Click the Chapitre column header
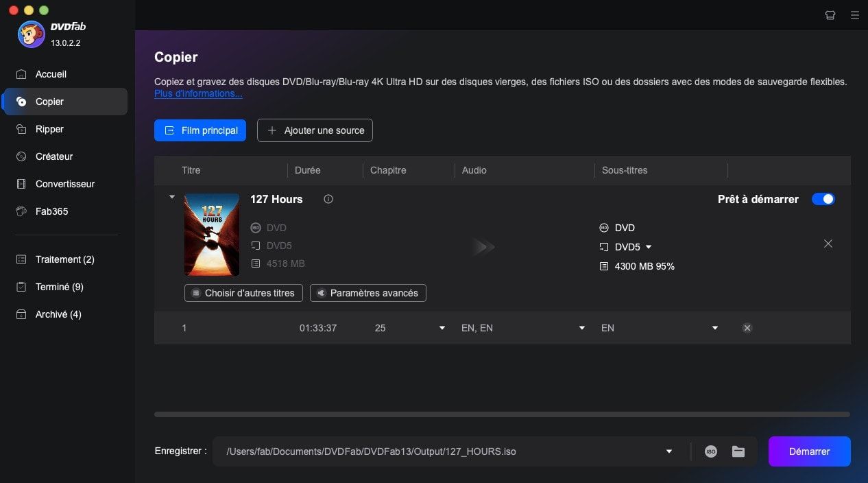 tap(388, 170)
